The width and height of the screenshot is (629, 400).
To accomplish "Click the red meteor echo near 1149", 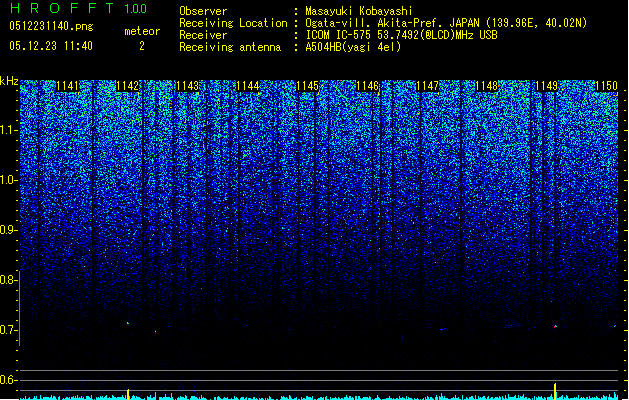I will pos(556,327).
